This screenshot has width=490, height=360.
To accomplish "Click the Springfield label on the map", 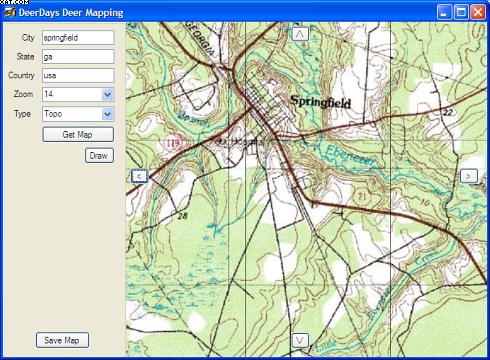I will (x=321, y=102).
